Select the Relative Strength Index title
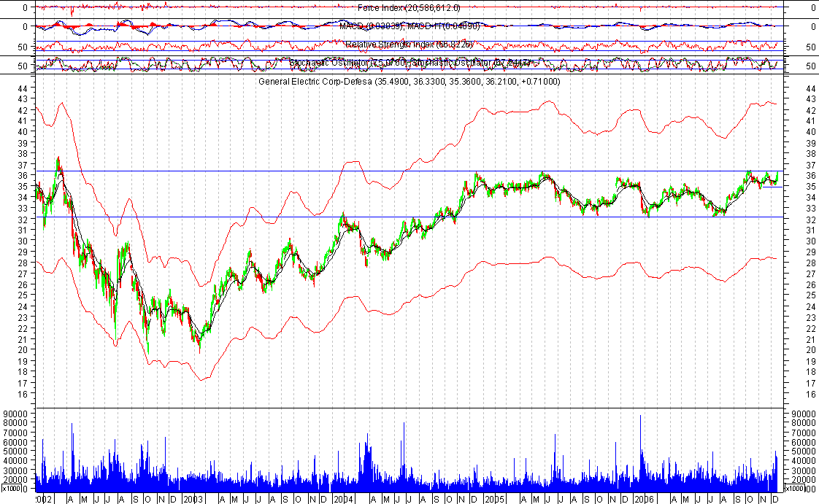The height and width of the screenshot is (504, 819). [409, 44]
